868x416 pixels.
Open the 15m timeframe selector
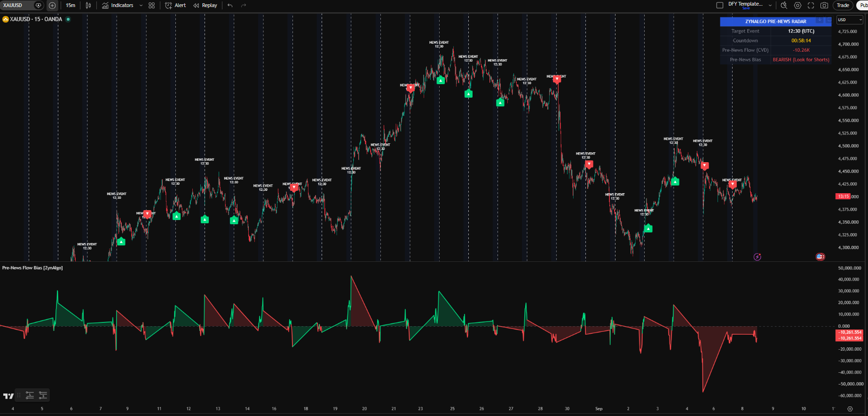(71, 5)
